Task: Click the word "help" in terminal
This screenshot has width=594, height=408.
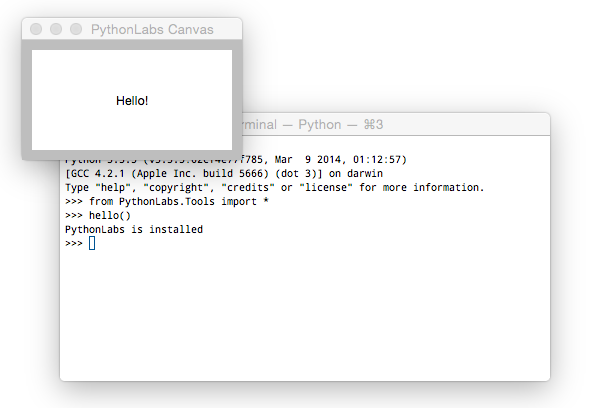Action: click(x=113, y=188)
